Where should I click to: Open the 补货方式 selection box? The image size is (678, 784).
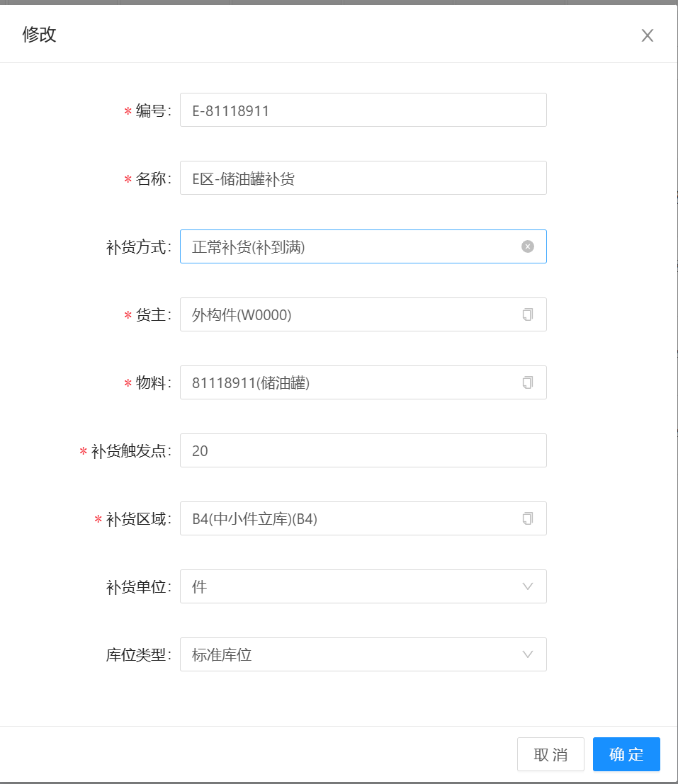tap(347, 246)
